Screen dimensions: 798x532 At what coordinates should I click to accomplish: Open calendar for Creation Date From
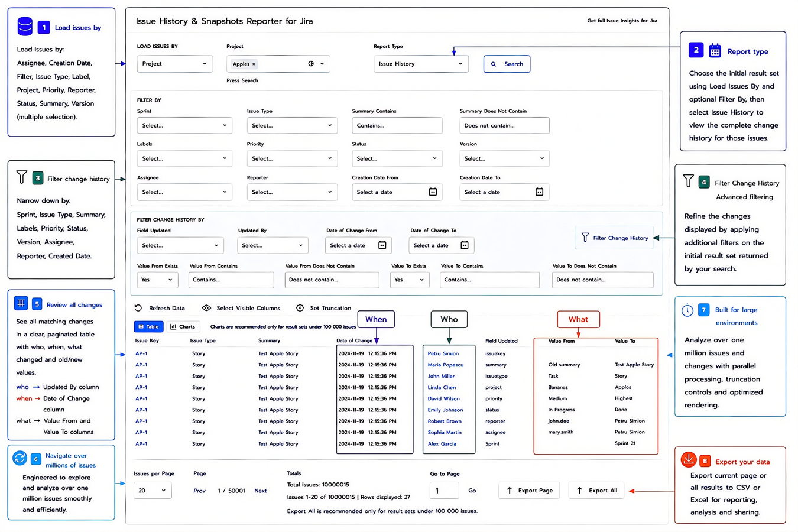click(x=433, y=192)
